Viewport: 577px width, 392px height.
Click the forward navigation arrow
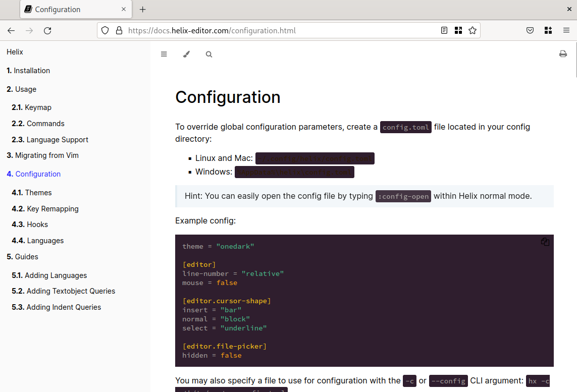click(29, 30)
